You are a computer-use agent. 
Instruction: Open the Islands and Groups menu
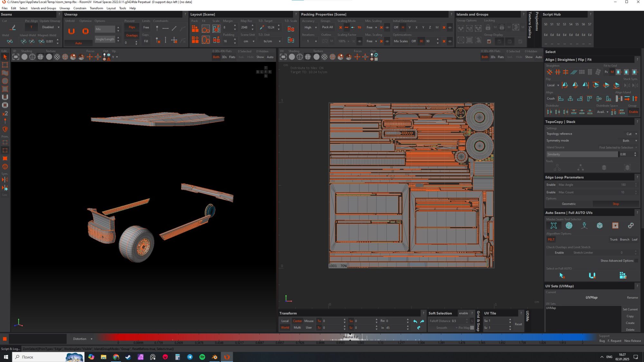tap(43, 8)
